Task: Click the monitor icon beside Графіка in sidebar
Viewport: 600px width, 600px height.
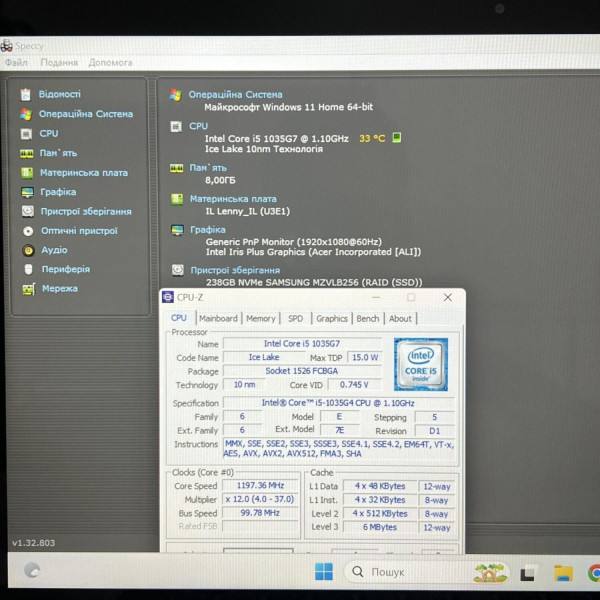Action: (x=27, y=192)
